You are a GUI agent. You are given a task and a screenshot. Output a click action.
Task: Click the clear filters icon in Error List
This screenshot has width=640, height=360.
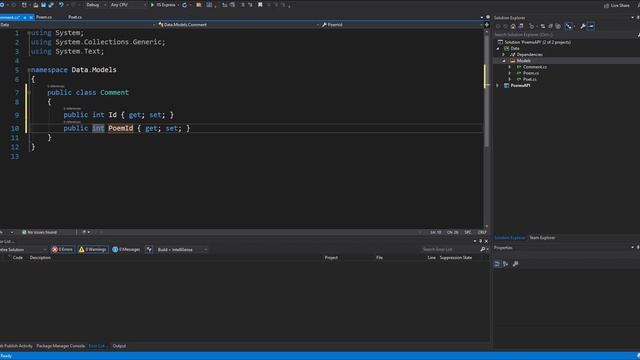pyautogui.click(x=149, y=249)
